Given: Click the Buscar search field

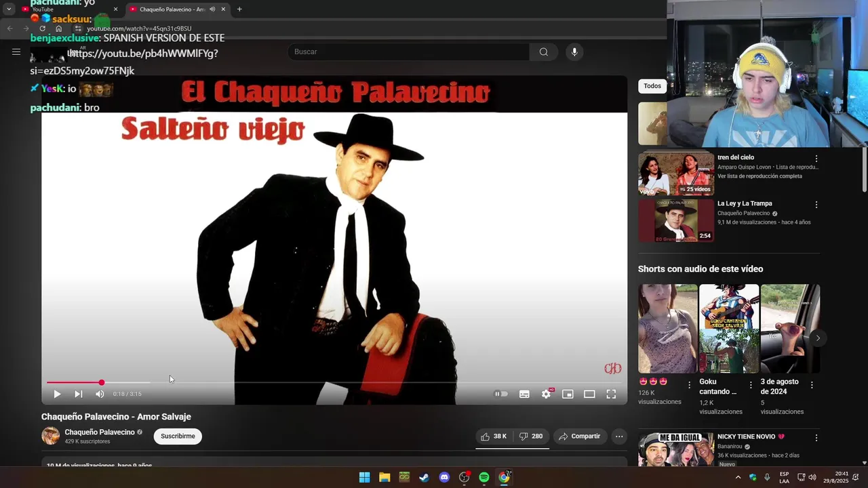Looking at the screenshot, I should (x=409, y=52).
